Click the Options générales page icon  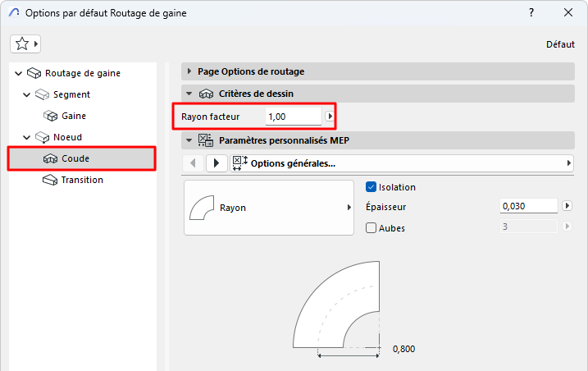click(239, 163)
